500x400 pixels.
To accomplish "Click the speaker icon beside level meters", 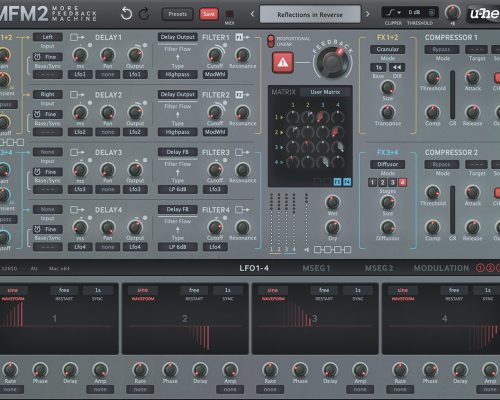I will coord(307,250).
